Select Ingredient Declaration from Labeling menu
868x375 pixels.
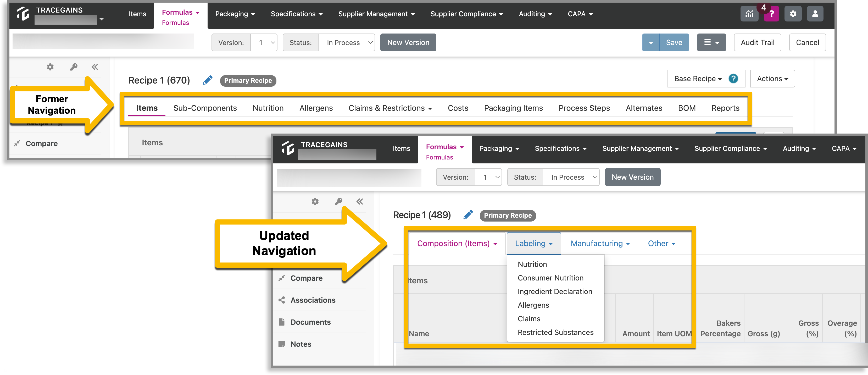[555, 291]
